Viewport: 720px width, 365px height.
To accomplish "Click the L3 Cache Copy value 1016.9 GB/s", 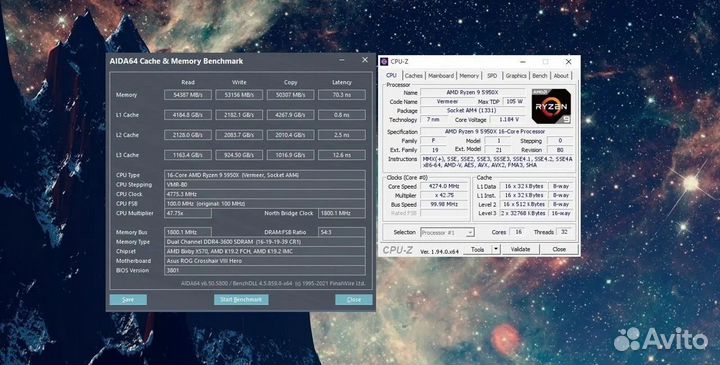I will click(x=291, y=155).
